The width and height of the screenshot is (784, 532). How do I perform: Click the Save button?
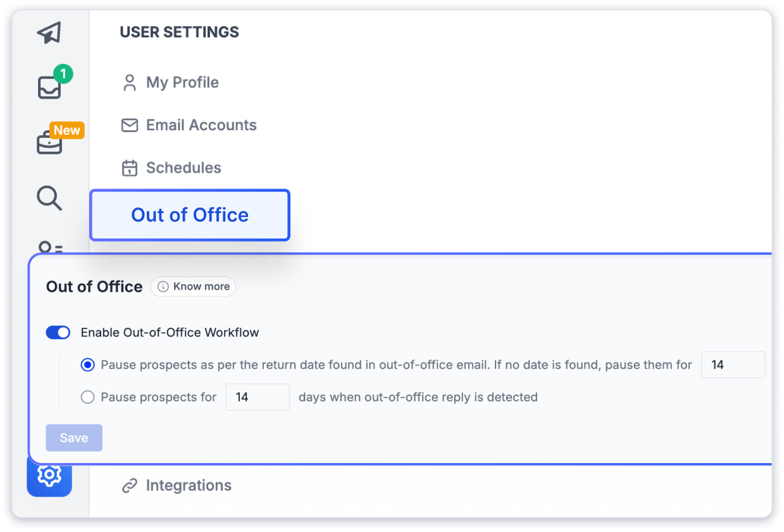point(74,438)
